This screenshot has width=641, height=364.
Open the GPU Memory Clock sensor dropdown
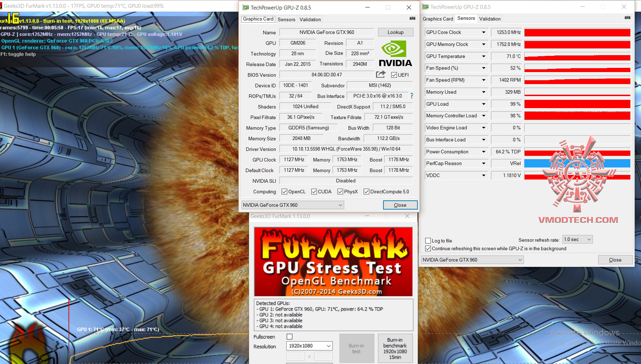484,45
